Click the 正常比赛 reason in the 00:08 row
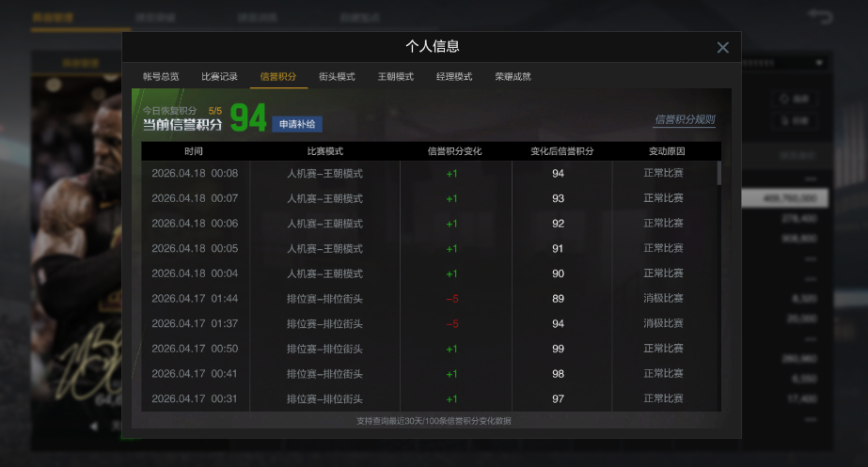Screen dimensions: 868x467 663,173
